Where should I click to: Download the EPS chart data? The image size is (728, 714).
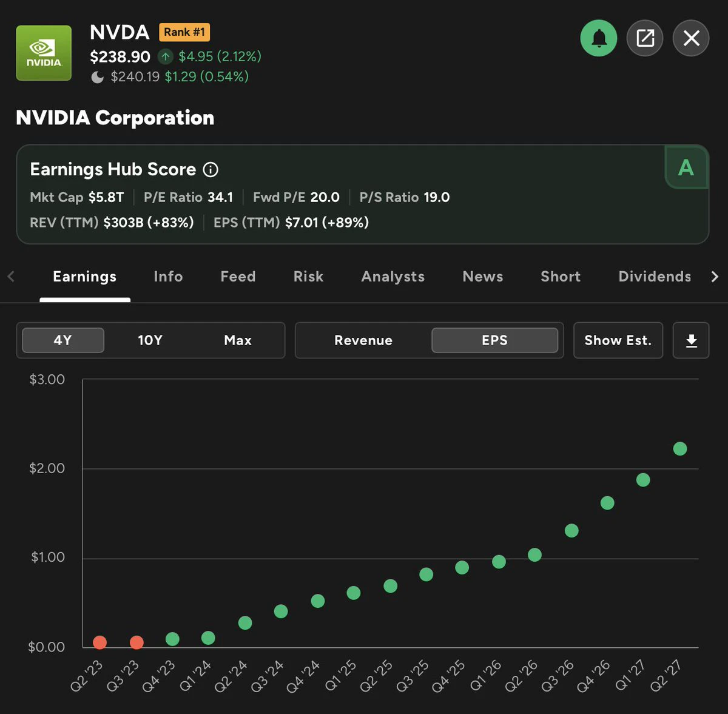(x=691, y=340)
